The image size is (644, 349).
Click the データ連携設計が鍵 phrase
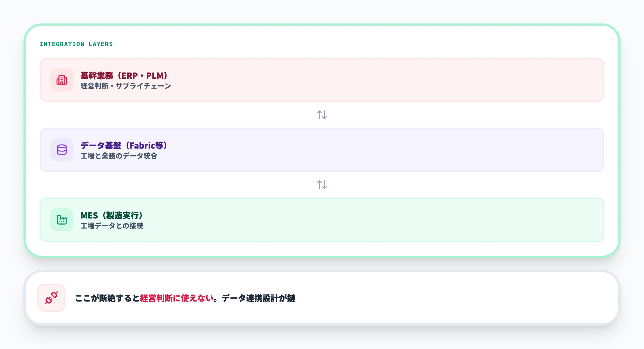point(258,298)
